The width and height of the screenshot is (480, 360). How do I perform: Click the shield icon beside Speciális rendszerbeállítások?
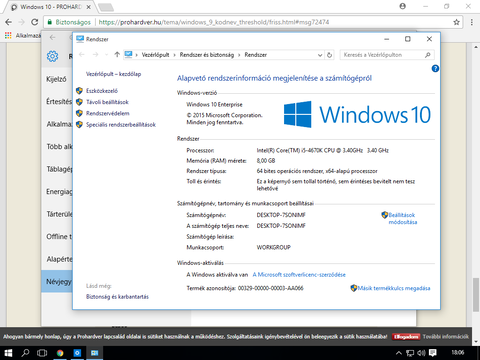click(79, 125)
